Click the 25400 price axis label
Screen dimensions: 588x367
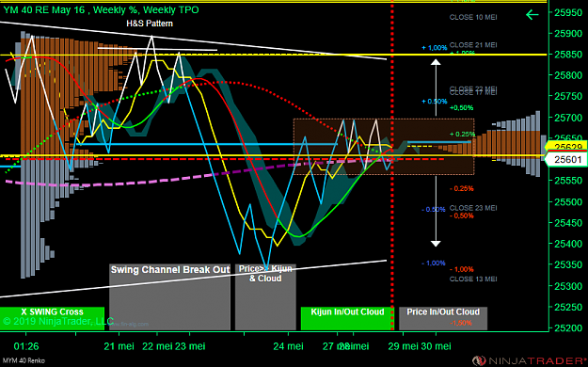point(568,244)
